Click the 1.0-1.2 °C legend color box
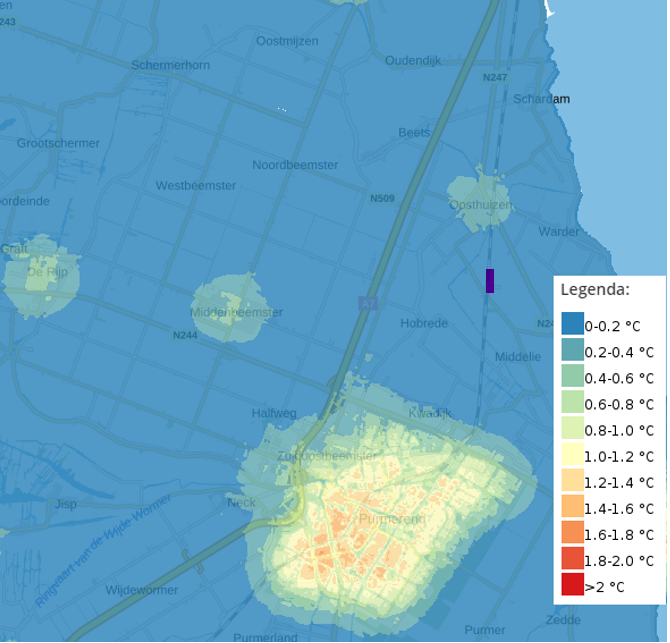 [572, 456]
